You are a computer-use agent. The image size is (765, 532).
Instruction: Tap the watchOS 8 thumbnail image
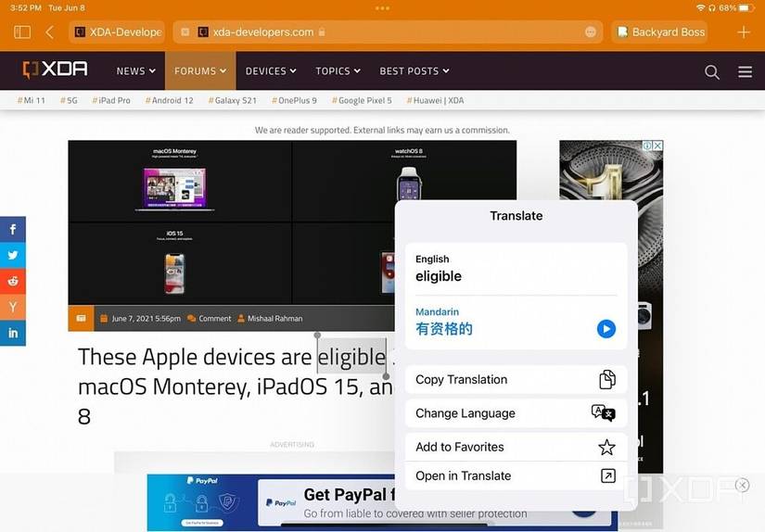pyautogui.click(x=409, y=184)
